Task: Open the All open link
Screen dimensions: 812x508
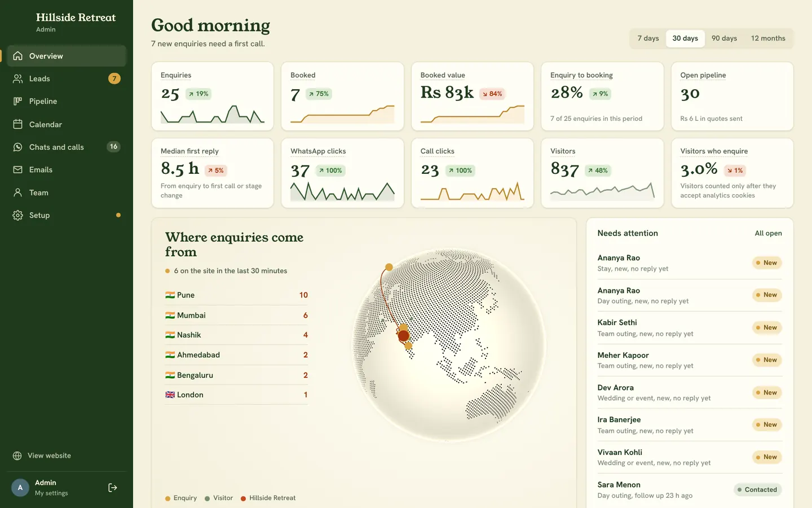Action: pyautogui.click(x=768, y=233)
